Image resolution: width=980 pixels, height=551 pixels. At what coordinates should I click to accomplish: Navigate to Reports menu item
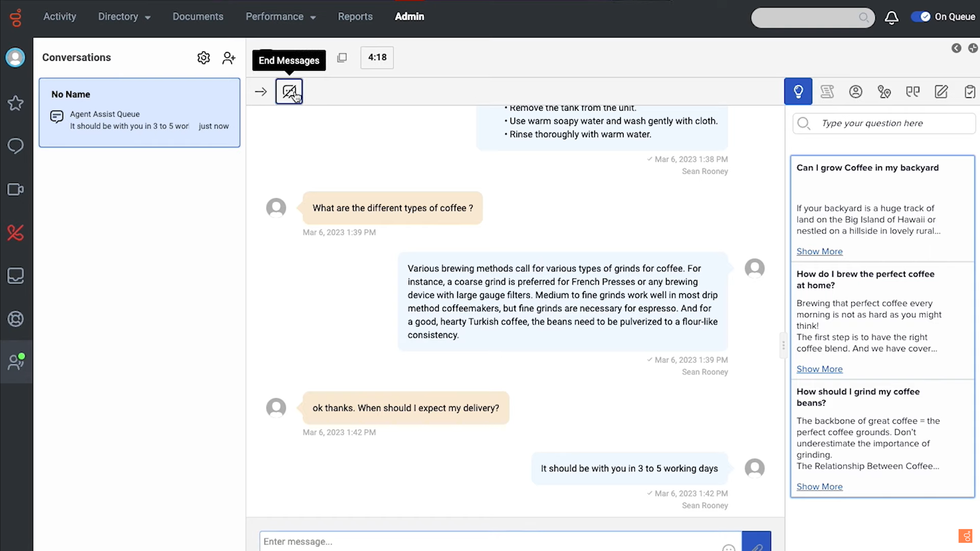[355, 16]
